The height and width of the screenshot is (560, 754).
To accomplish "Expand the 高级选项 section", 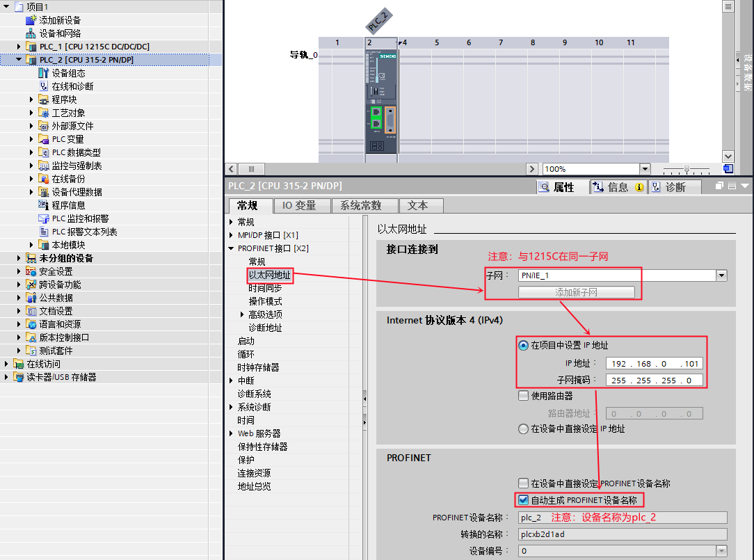I will point(242,314).
